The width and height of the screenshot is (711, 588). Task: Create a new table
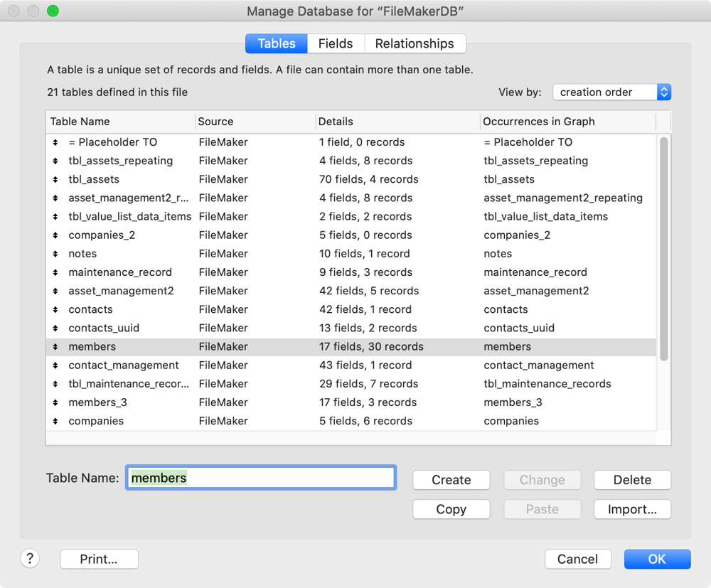coord(451,479)
